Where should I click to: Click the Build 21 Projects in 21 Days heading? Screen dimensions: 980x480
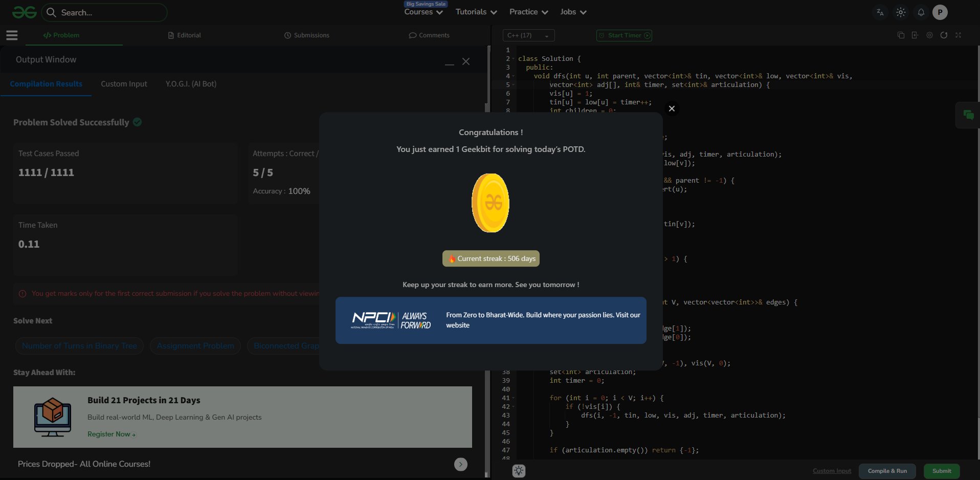point(144,400)
